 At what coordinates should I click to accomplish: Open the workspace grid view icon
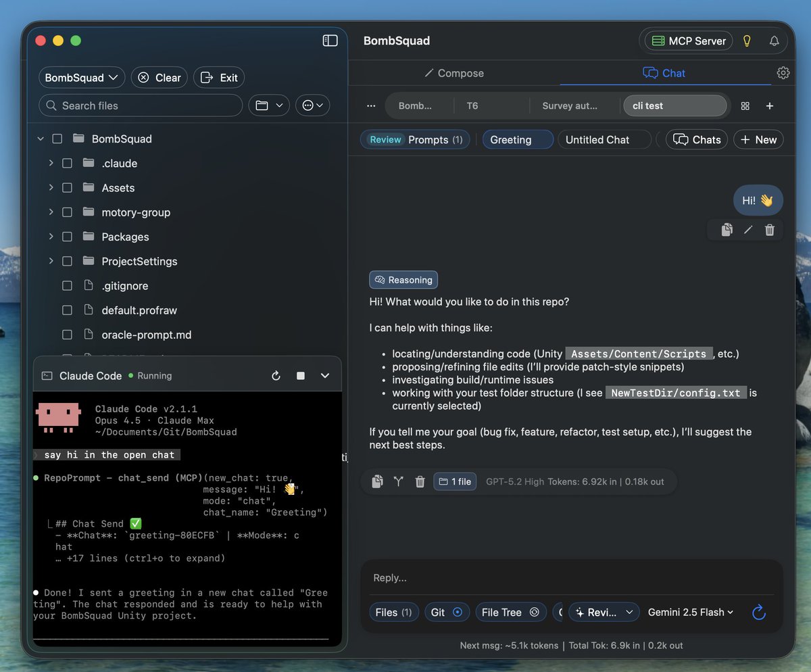(x=745, y=106)
